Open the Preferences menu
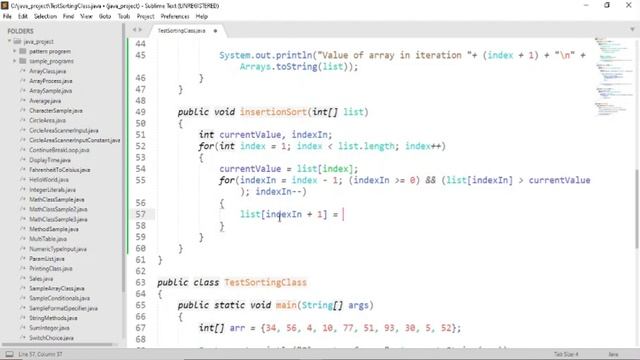Image resolution: width=640 pixels, height=360 pixels. (175, 16)
